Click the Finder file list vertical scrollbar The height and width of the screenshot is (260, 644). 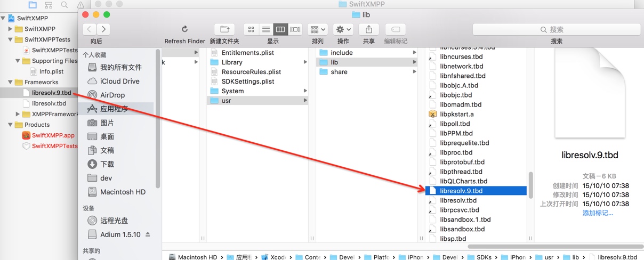(530, 185)
